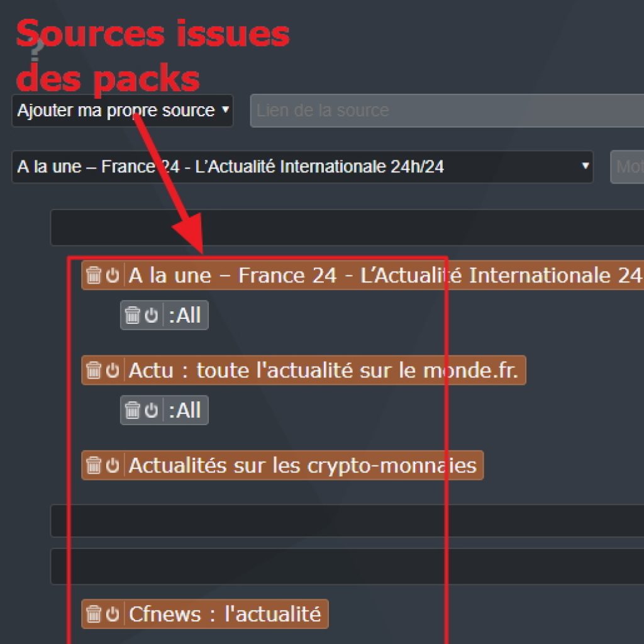The width and height of the screenshot is (644, 644).
Task: Delete the crypto-monnaies source with trash icon
Action: tap(94, 465)
